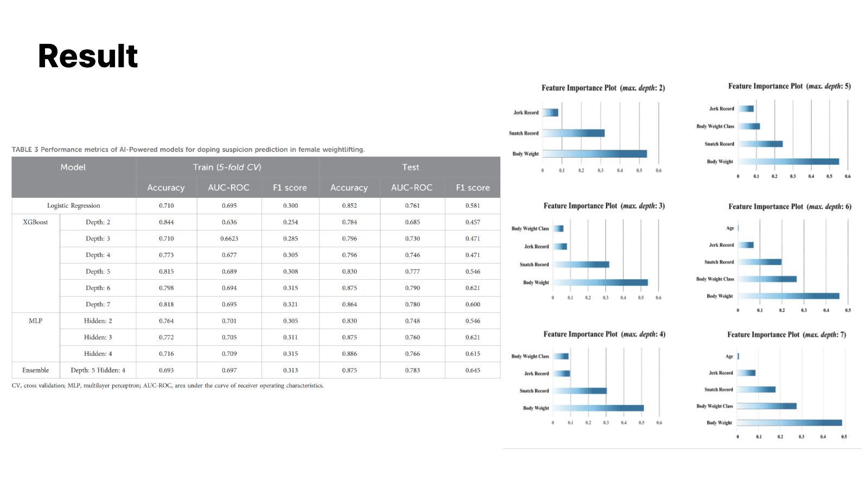Image resolution: width=868 pixels, height=488 pixels.
Task: Click the AUC-ROC header under Test
Action: point(412,188)
